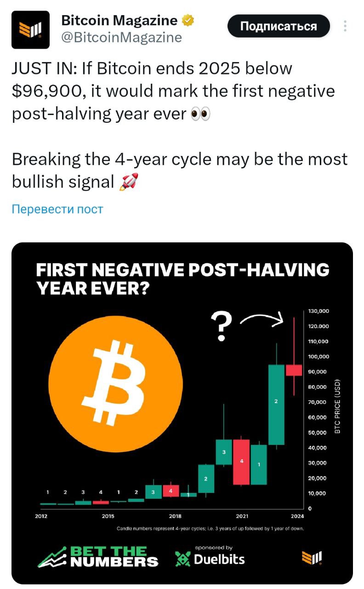Click the eyes emoji in tweet text
The image size is (364, 589).
(x=200, y=113)
